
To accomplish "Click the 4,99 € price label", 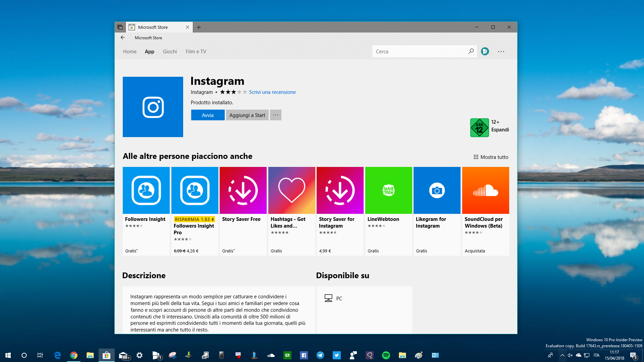I will point(325,251).
